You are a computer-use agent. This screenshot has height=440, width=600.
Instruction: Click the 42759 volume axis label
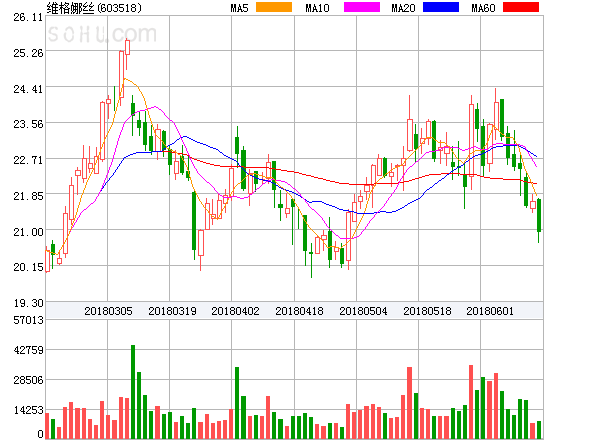click(x=28, y=350)
